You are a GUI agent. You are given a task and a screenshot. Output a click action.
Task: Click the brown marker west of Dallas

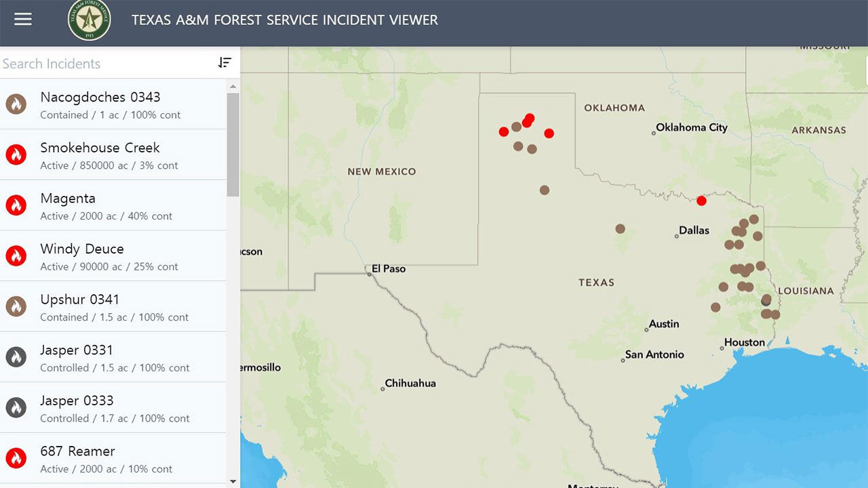(x=620, y=228)
